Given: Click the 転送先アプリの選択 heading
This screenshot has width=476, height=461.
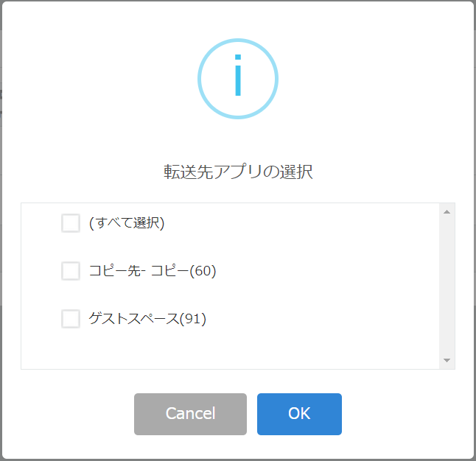Looking at the screenshot, I should [x=238, y=172].
